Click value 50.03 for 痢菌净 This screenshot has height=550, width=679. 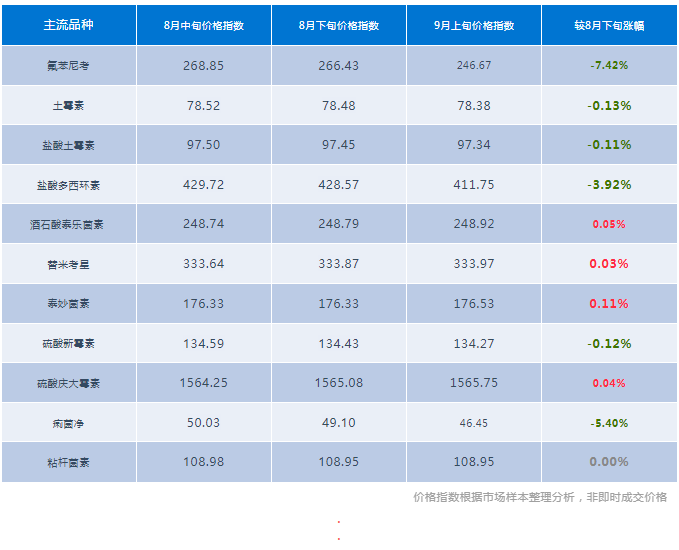(204, 422)
